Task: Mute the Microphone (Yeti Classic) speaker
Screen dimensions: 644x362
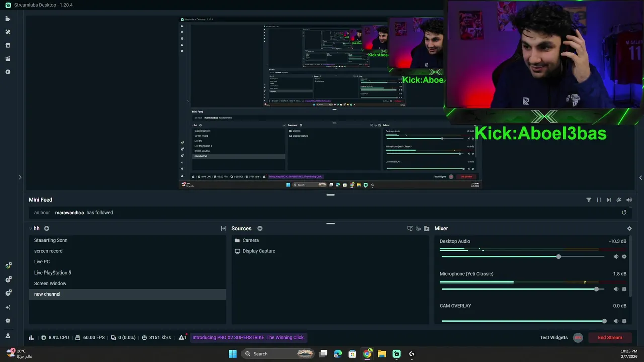Action: (616, 289)
